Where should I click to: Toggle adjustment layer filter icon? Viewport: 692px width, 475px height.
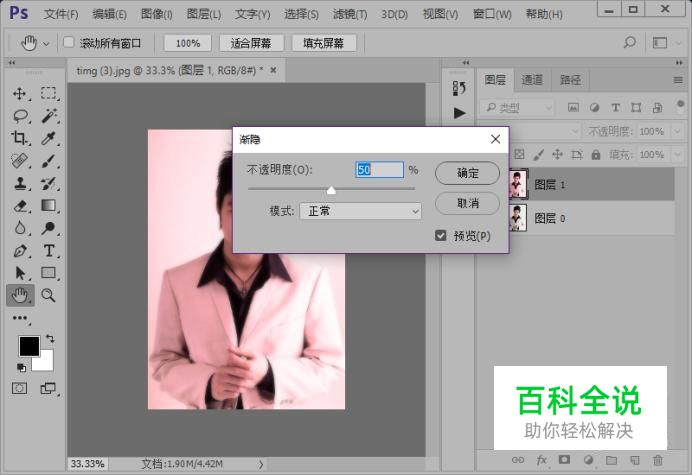pyautogui.click(x=594, y=107)
